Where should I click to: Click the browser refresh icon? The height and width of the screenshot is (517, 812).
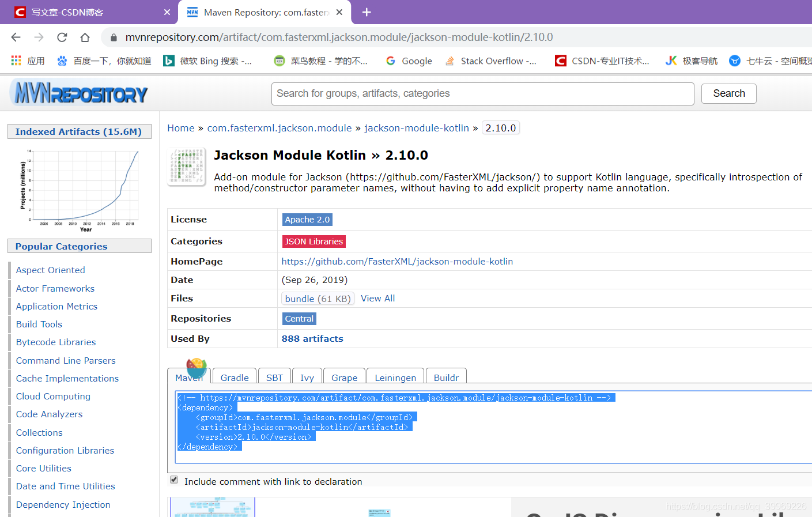pos(62,36)
